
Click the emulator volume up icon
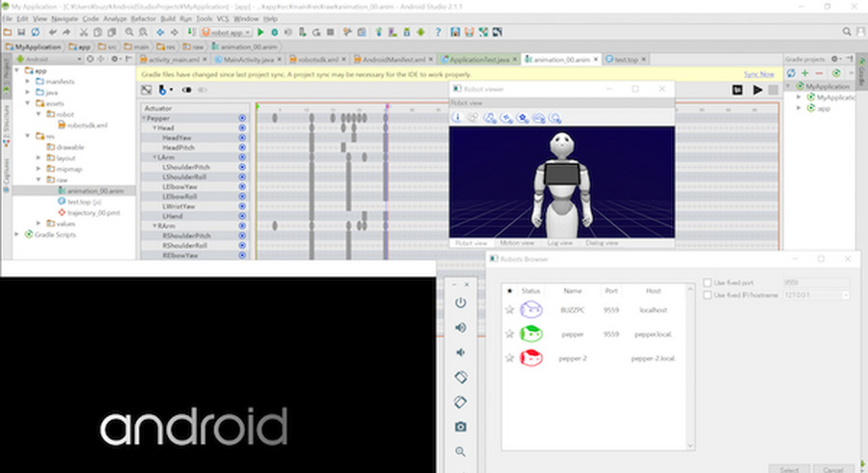[x=461, y=327]
